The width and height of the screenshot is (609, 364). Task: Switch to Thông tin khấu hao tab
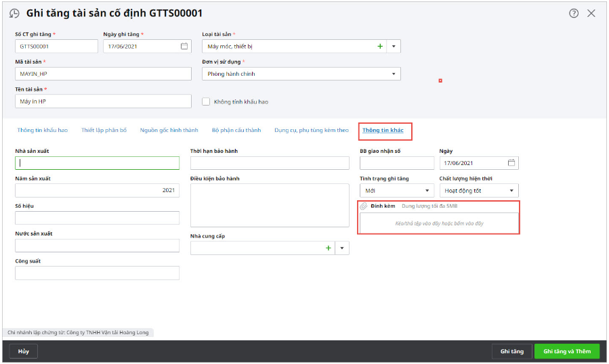(x=43, y=130)
